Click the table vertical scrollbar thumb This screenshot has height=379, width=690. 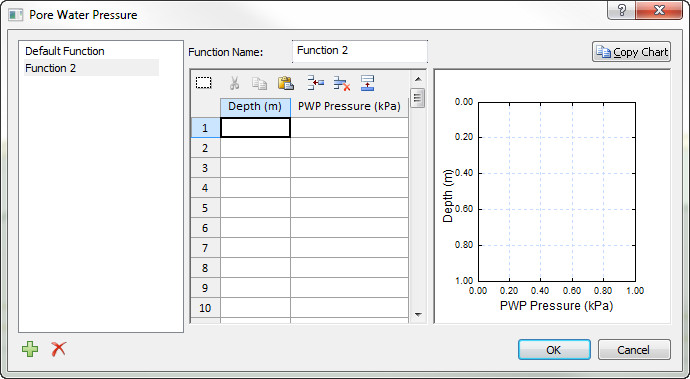(418, 98)
